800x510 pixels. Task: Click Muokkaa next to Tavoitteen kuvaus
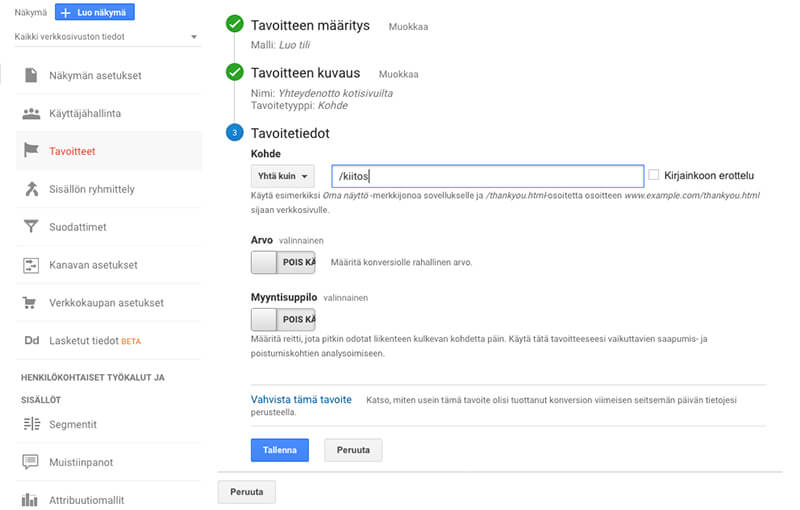(398, 74)
